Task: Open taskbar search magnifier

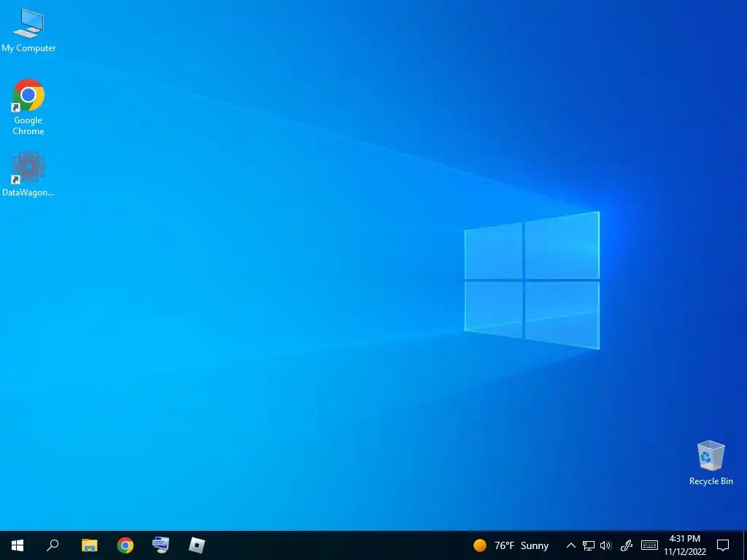Action: (x=53, y=545)
